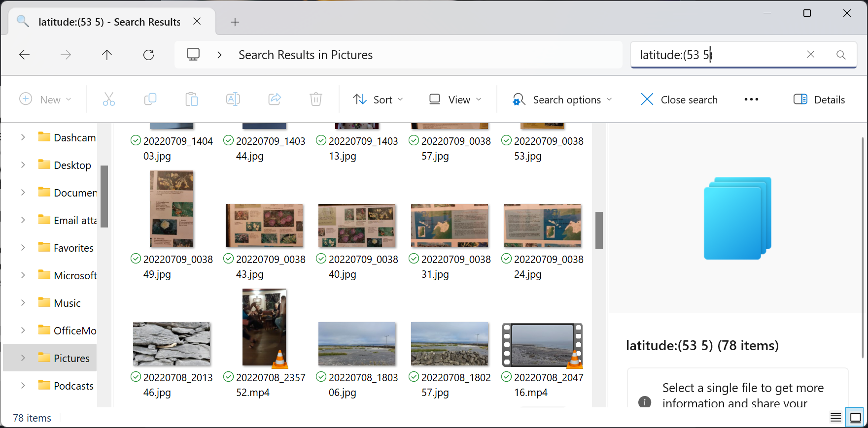868x428 pixels.
Task: Go back to previous folder
Action: click(24, 55)
